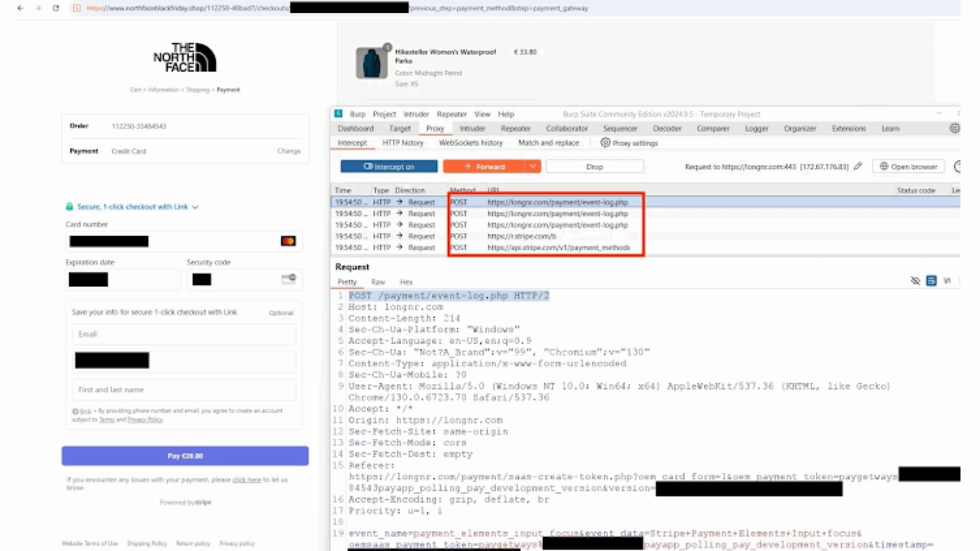Click the pencil icon next to the request target

(857, 166)
